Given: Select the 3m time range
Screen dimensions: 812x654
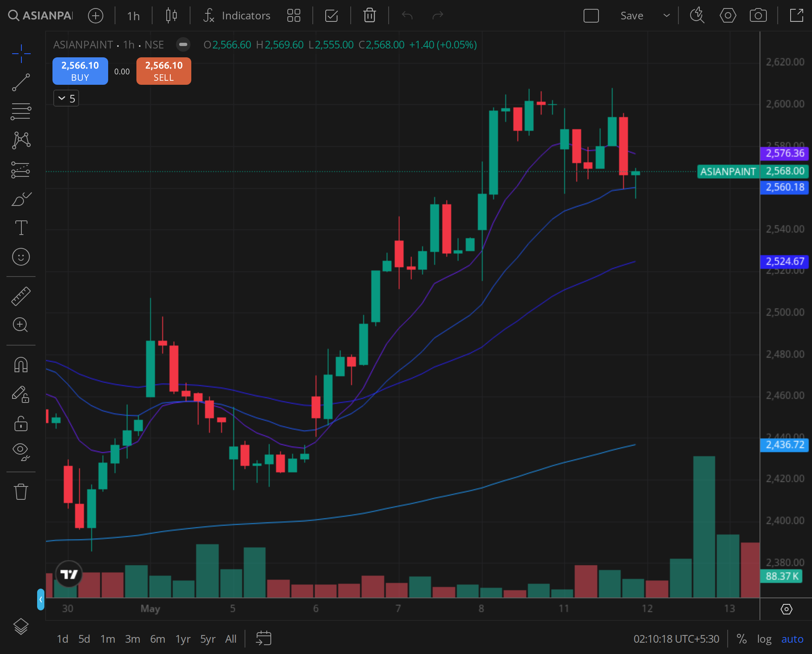Looking at the screenshot, I should [132, 639].
